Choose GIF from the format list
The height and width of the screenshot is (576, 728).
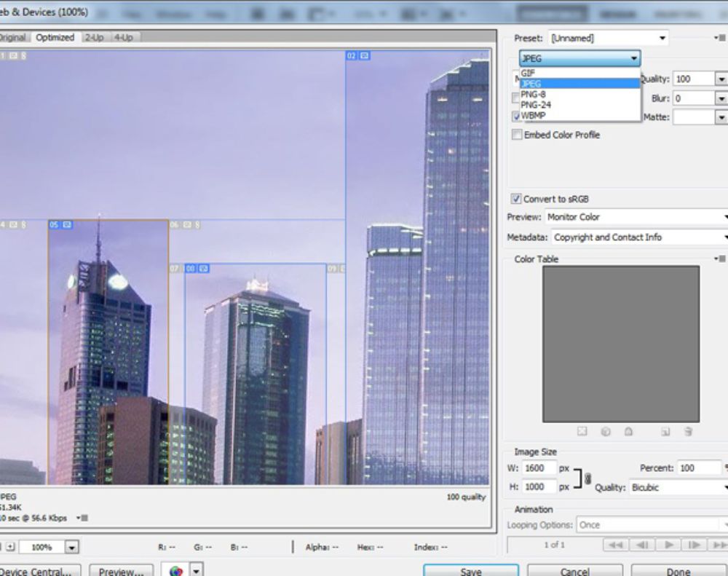click(579, 73)
